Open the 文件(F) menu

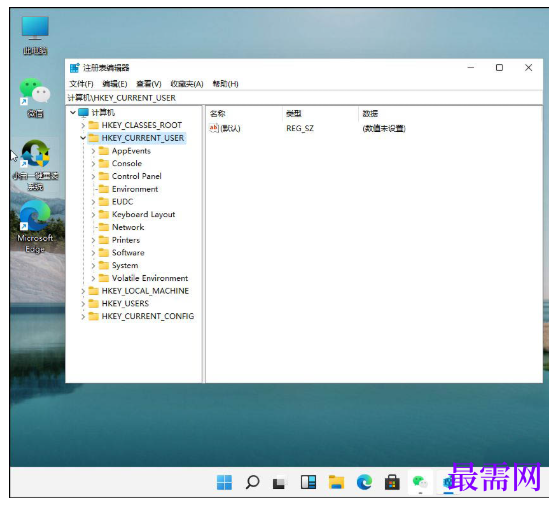click(x=81, y=84)
